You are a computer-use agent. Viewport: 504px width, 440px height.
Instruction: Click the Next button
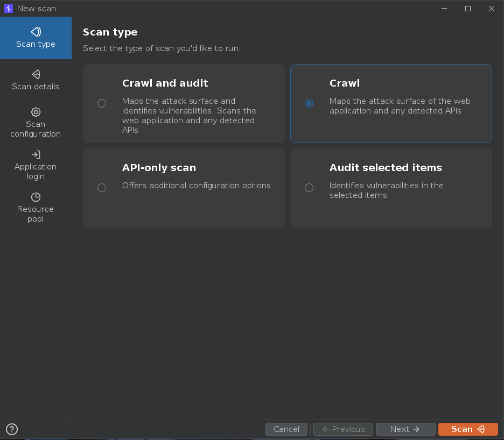(x=405, y=429)
